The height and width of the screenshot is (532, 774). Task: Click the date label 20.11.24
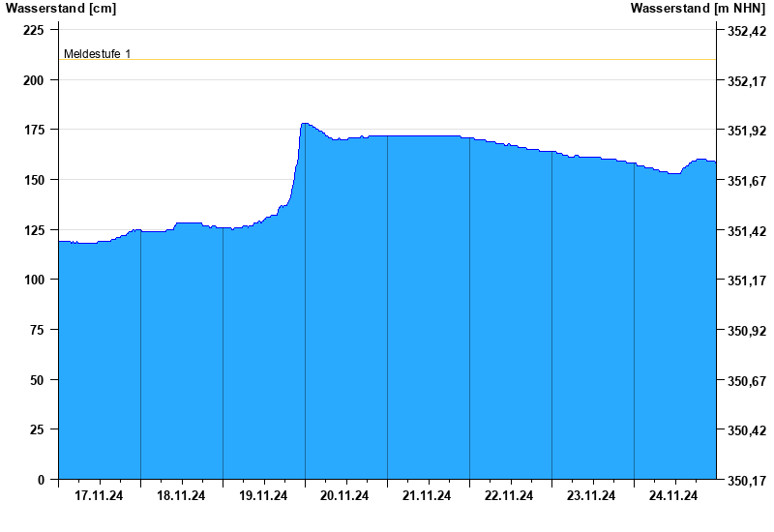pyautogui.click(x=344, y=495)
